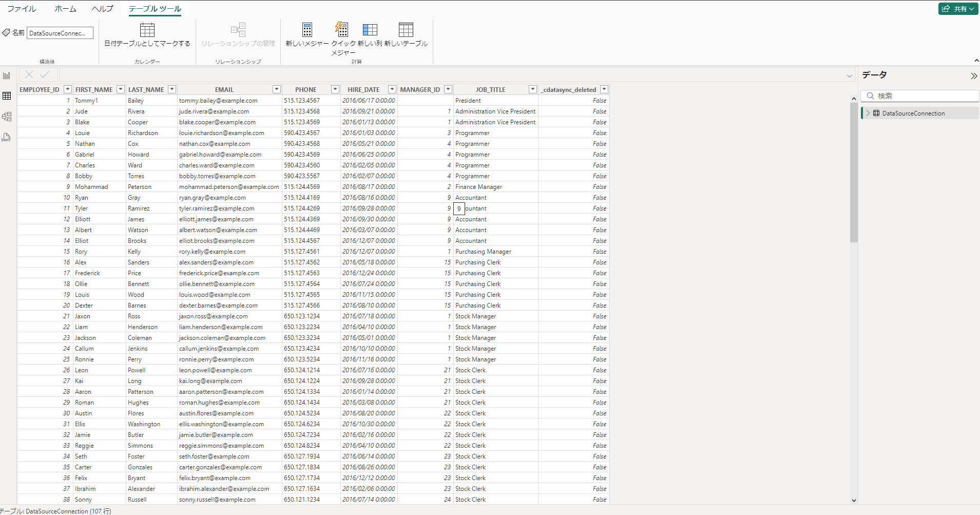Commit the formula with the checkmark
Image resolution: width=980 pixels, height=515 pixels.
point(45,74)
